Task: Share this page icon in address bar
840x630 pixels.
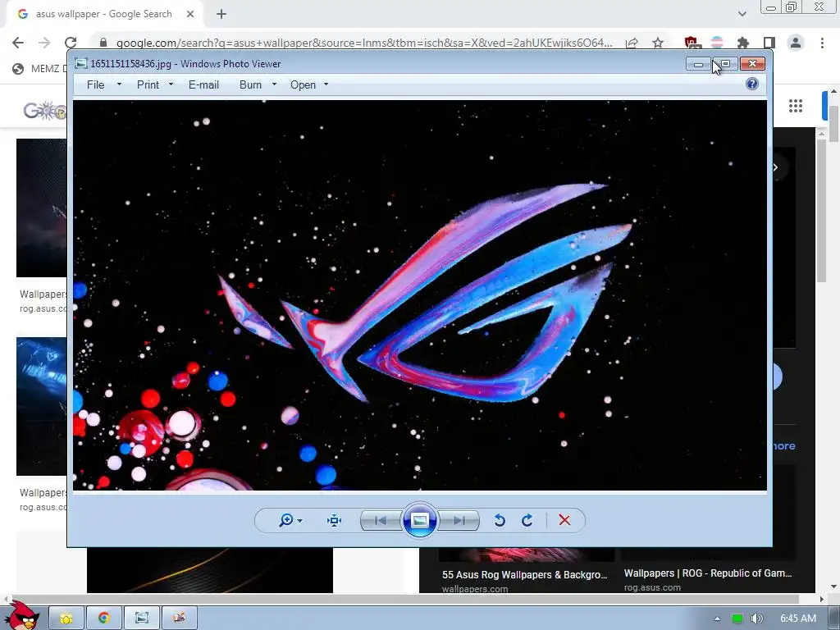Action: (632, 43)
